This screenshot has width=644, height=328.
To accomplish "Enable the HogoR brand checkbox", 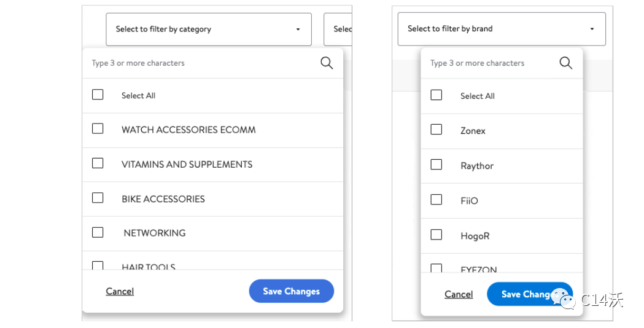I will (x=436, y=235).
